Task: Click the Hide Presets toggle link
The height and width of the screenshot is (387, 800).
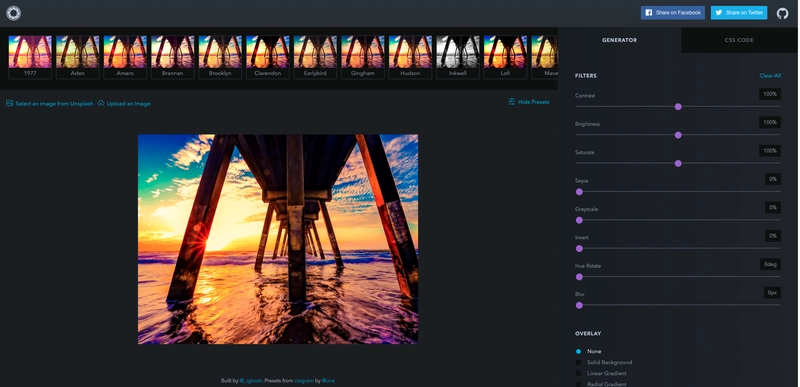Action: [529, 102]
